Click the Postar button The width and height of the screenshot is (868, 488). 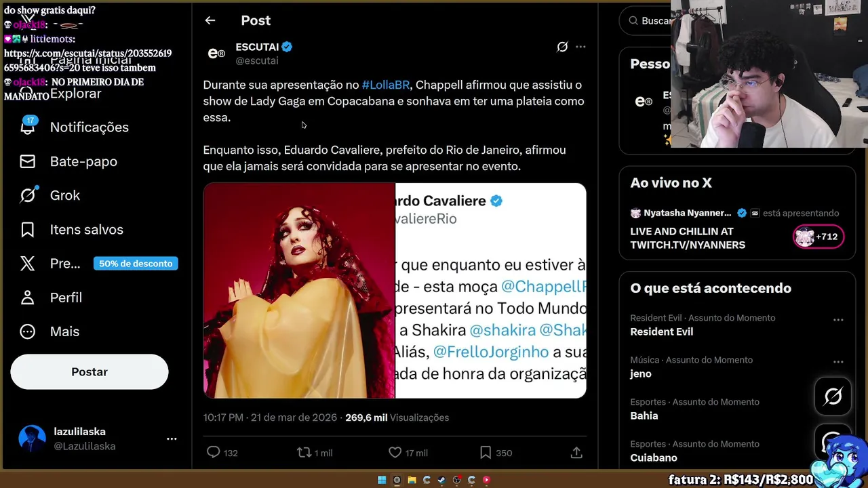click(90, 371)
